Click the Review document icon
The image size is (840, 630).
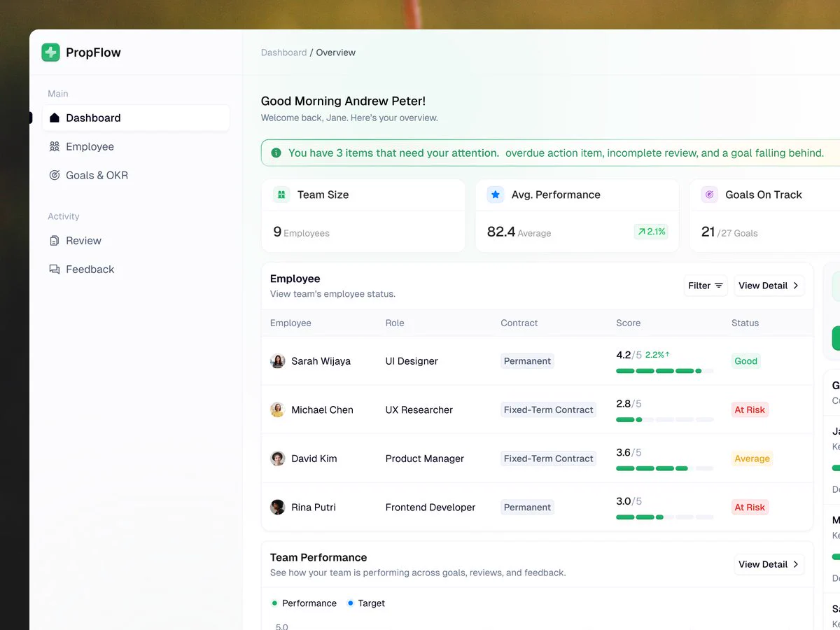pyautogui.click(x=55, y=241)
